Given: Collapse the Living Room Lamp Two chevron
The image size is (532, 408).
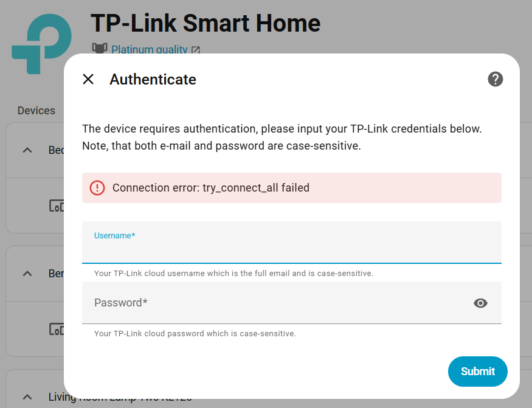Looking at the screenshot, I should click(x=27, y=397).
